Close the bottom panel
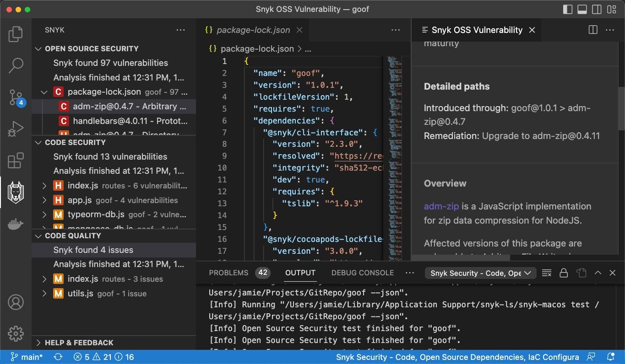Viewport: 625px width, 364px height. point(613,273)
